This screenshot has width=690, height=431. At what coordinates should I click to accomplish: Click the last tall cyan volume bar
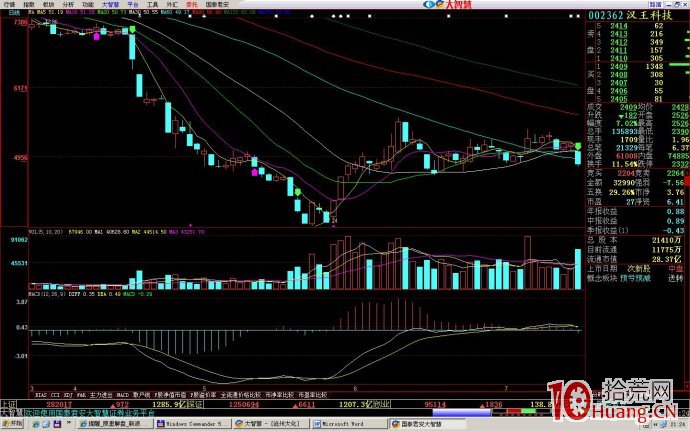[x=577, y=269]
